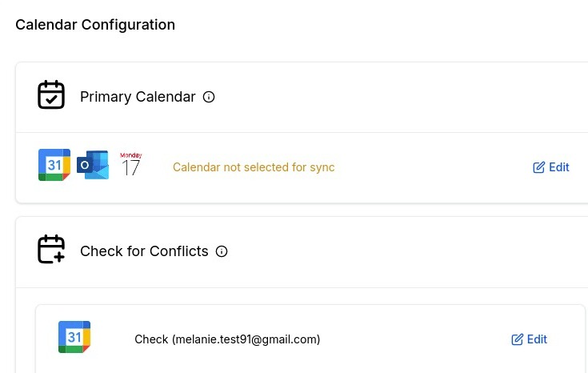Click 'Calendar not selected for sync' warning text
This screenshot has width=588, height=373.
pos(254,167)
